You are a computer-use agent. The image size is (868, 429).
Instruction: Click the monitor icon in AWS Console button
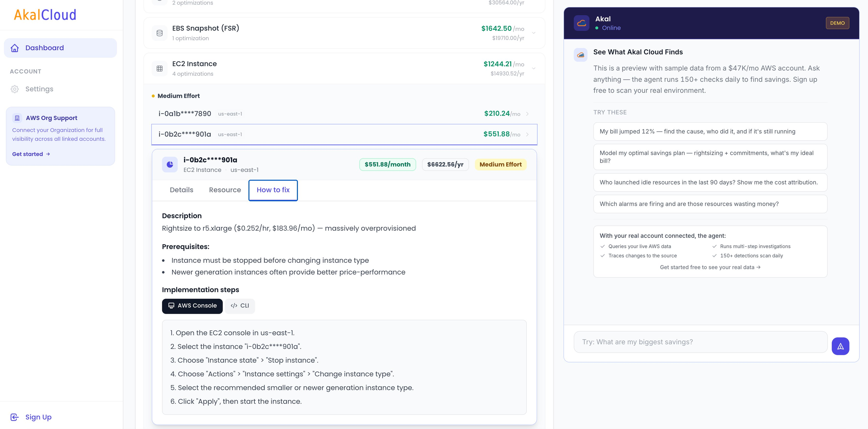click(171, 306)
